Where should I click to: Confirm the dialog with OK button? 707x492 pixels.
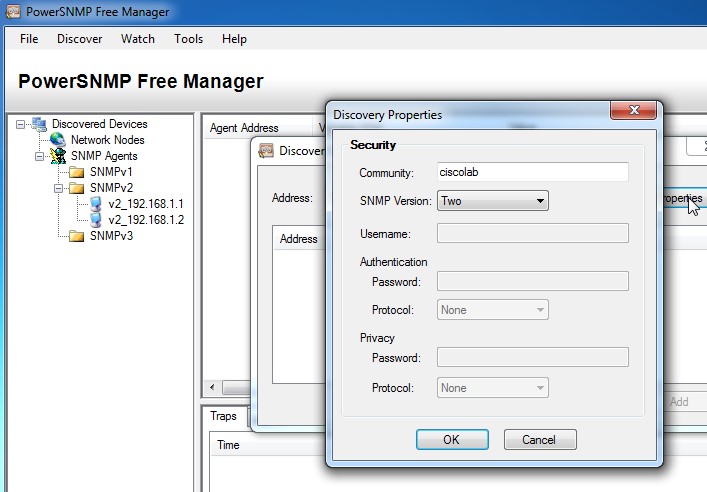pyautogui.click(x=452, y=440)
